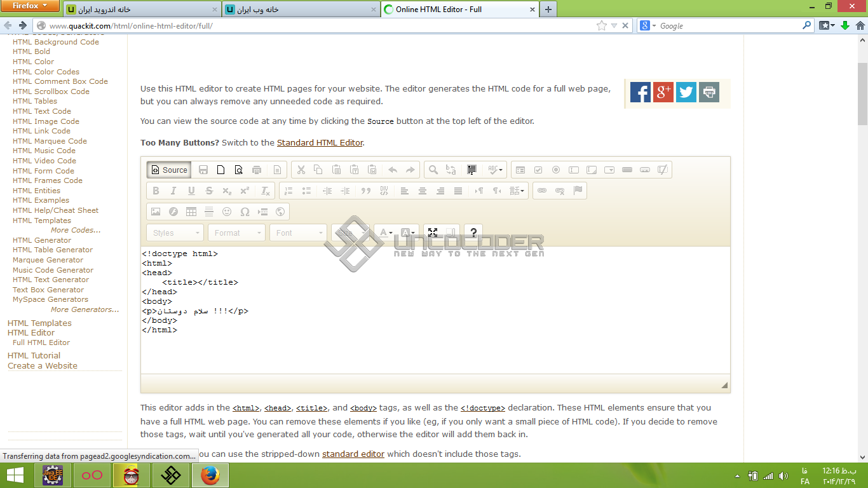Viewport: 868px width, 488px height.
Task: Insert a smiley emoticon
Action: point(227,212)
